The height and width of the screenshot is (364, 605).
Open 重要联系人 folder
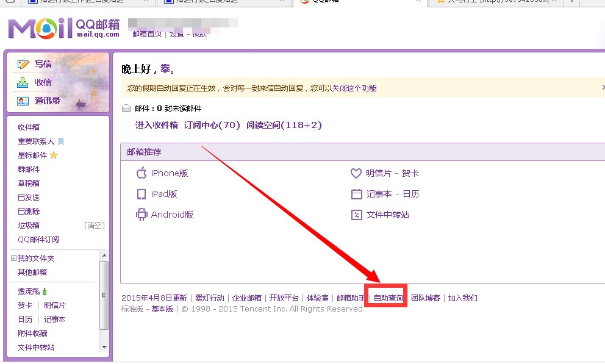coord(36,141)
